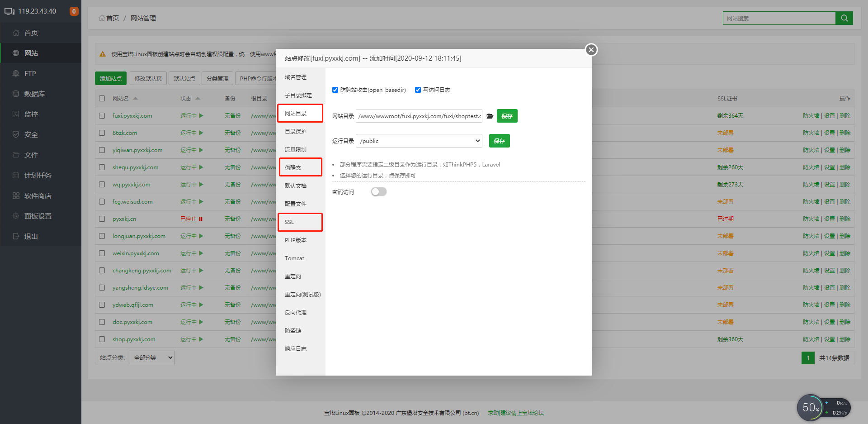Click in the 网站搜索 search field
868x424 pixels.
(779, 18)
